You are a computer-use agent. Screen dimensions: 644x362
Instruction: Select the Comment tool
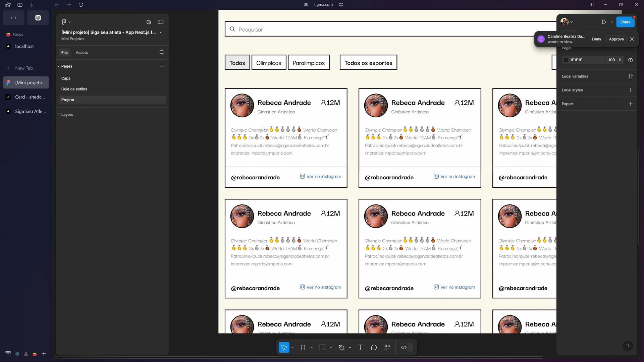point(374,348)
